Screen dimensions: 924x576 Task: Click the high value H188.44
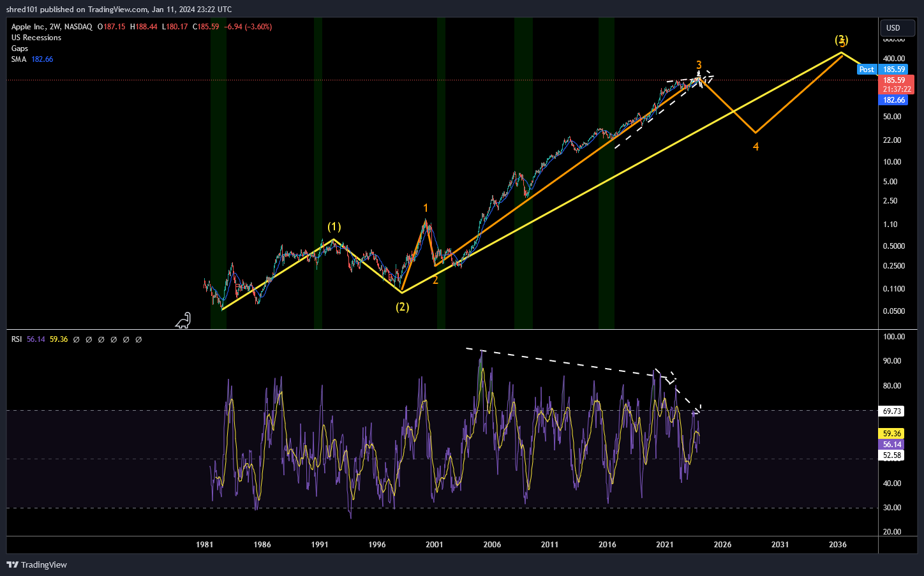(x=144, y=27)
